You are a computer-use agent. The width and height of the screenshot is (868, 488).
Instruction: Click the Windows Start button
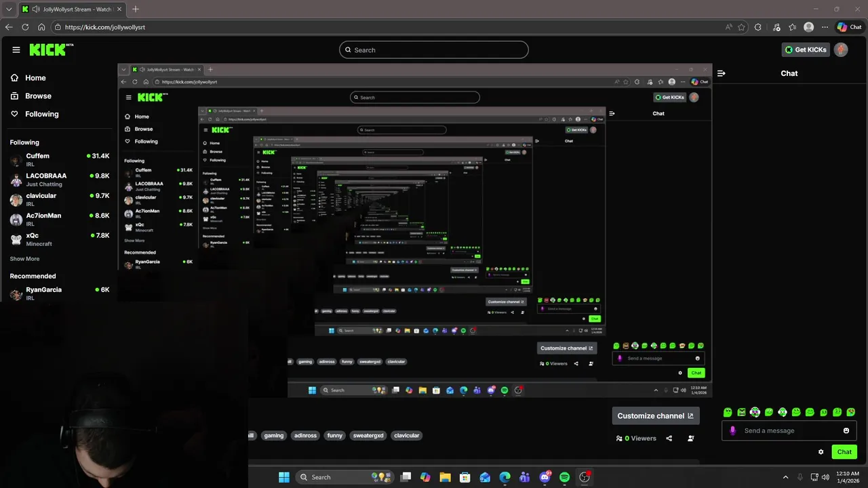[284, 477]
